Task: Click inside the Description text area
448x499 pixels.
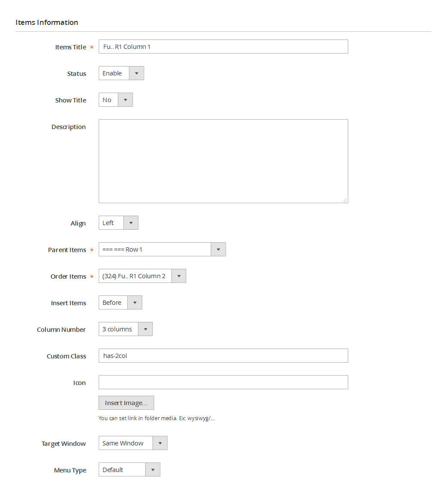Action: (223, 161)
